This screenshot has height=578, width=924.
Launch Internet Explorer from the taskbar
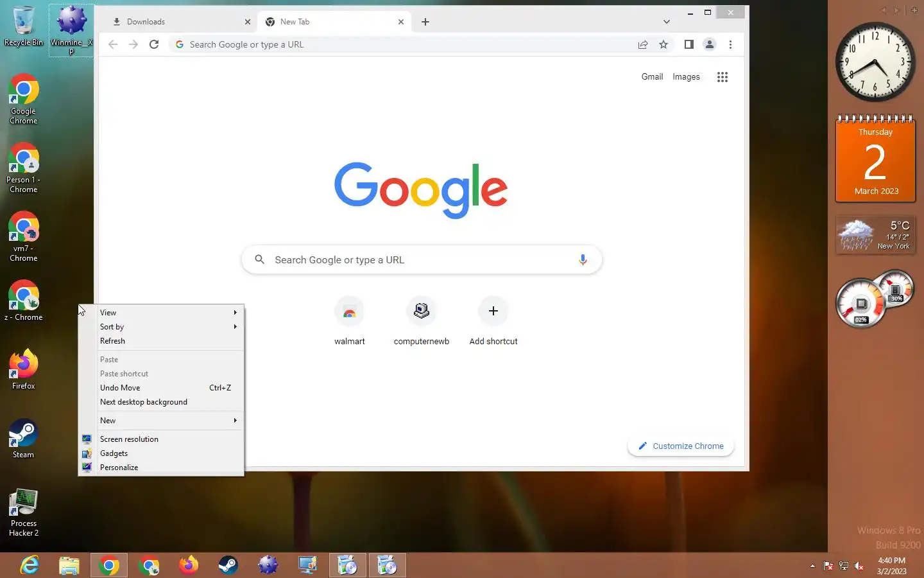(x=30, y=565)
